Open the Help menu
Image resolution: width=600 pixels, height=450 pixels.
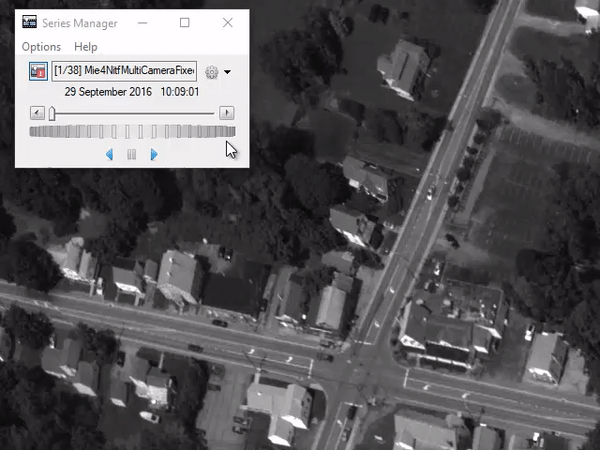click(86, 47)
